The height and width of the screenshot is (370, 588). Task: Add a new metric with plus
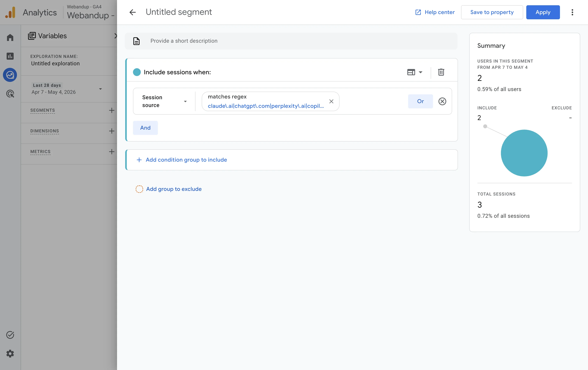[x=112, y=152]
